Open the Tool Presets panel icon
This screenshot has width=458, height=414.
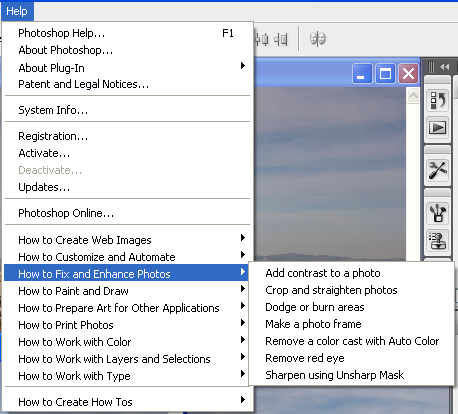(x=438, y=170)
